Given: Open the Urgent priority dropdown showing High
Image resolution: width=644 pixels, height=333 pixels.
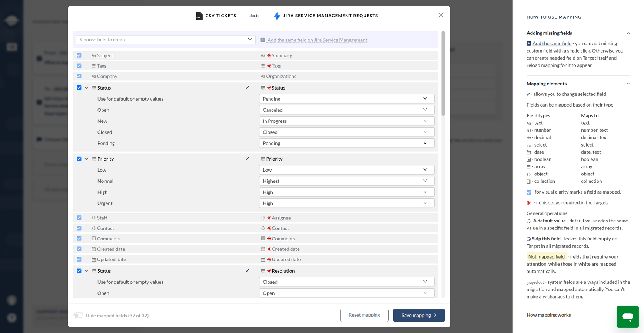Looking at the screenshot, I should pos(346,203).
